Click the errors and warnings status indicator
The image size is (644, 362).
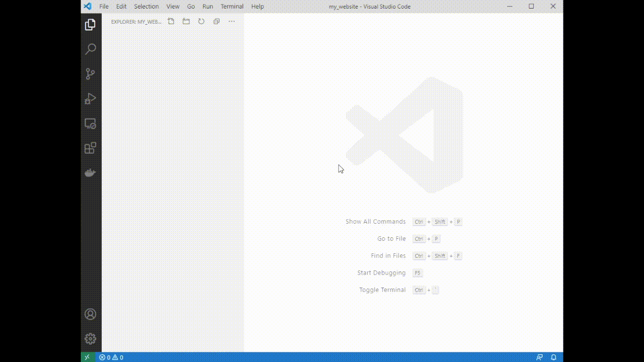click(x=112, y=357)
